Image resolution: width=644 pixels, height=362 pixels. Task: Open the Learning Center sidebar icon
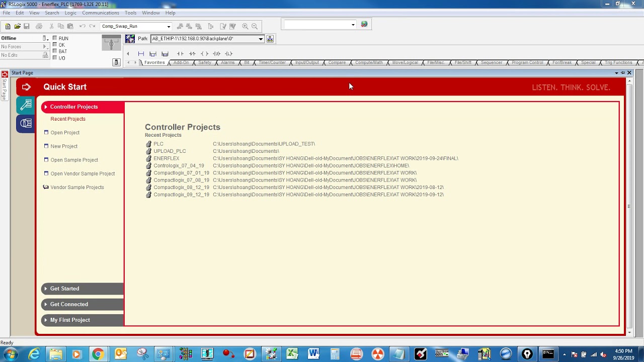26,105
